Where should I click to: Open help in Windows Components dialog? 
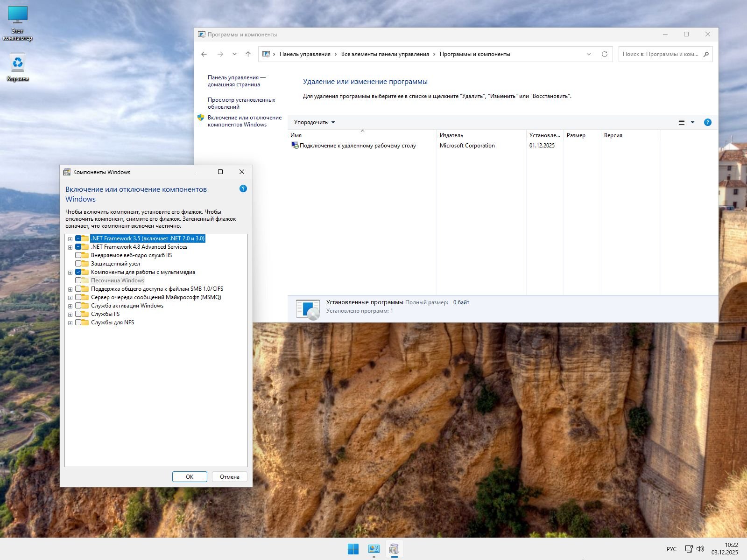[243, 189]
